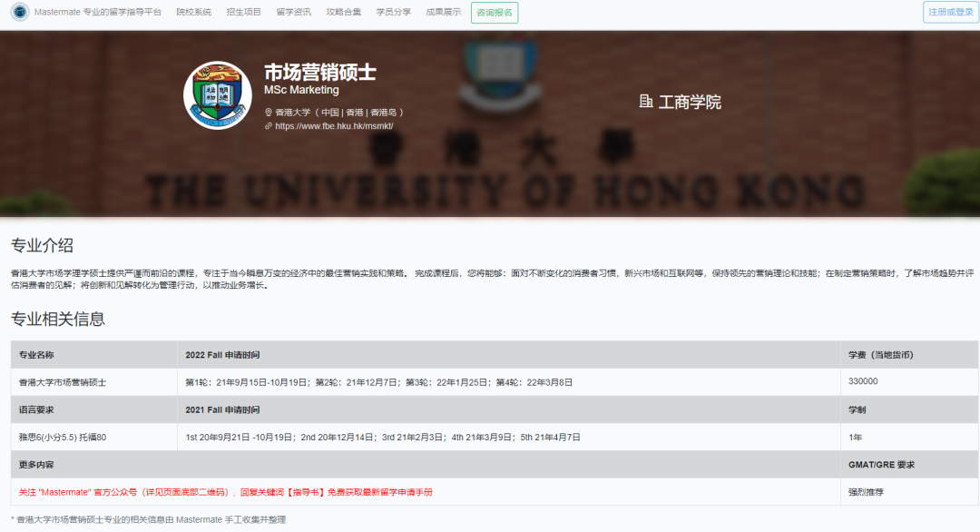Click the chain link icon beside the URL

[269, 126]
